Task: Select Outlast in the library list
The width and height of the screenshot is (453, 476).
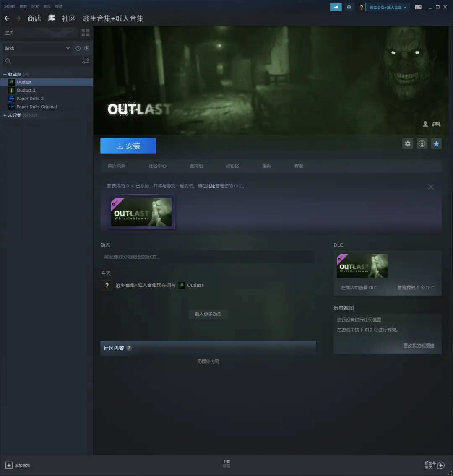Action: 47,82
